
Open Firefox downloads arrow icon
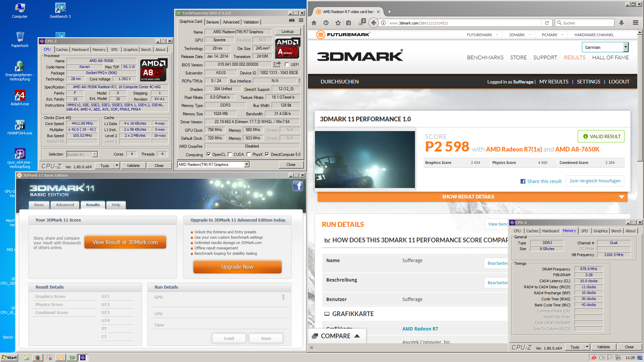pyautogui.click(x=622, y=23)
